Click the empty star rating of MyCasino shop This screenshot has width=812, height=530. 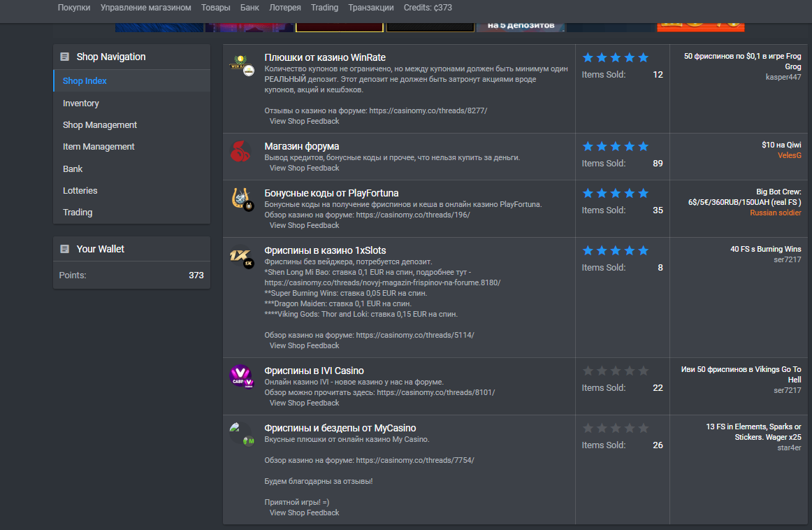pyautogui.click(x=615, y=429)
